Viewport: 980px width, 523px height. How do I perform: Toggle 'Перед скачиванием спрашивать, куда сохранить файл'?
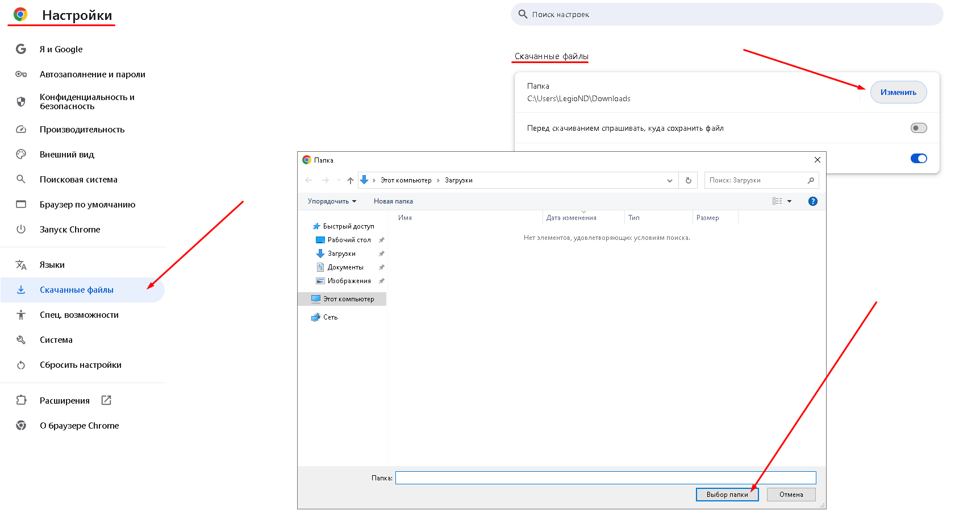click(x=919, y=128)
